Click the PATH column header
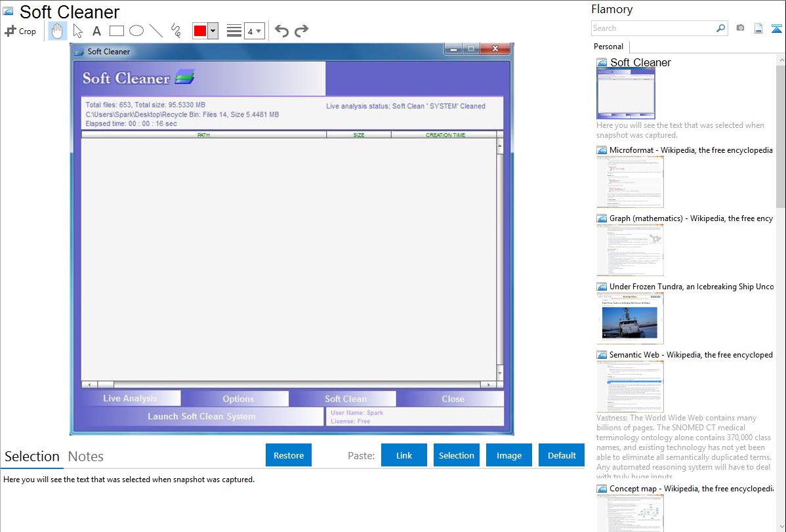Viewport: 786px width, 532px height. 203,135
